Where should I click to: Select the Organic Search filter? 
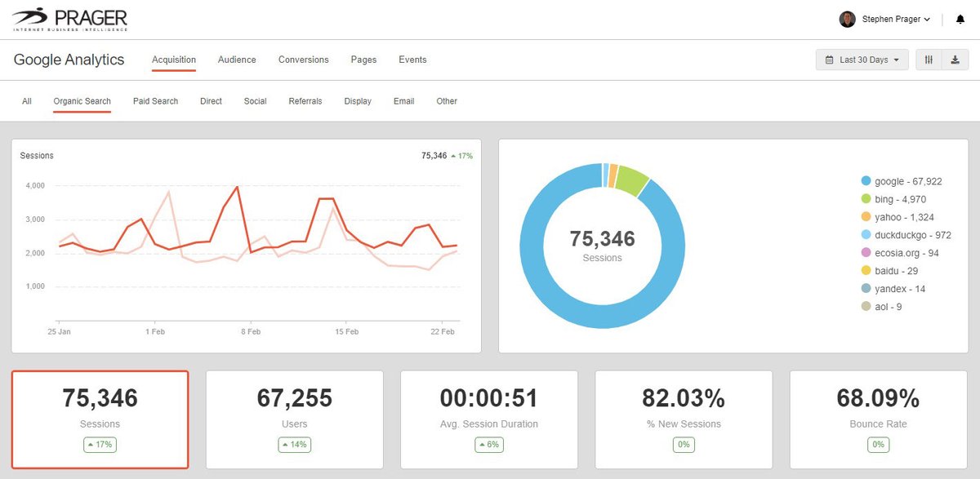[x=82, y=101]
